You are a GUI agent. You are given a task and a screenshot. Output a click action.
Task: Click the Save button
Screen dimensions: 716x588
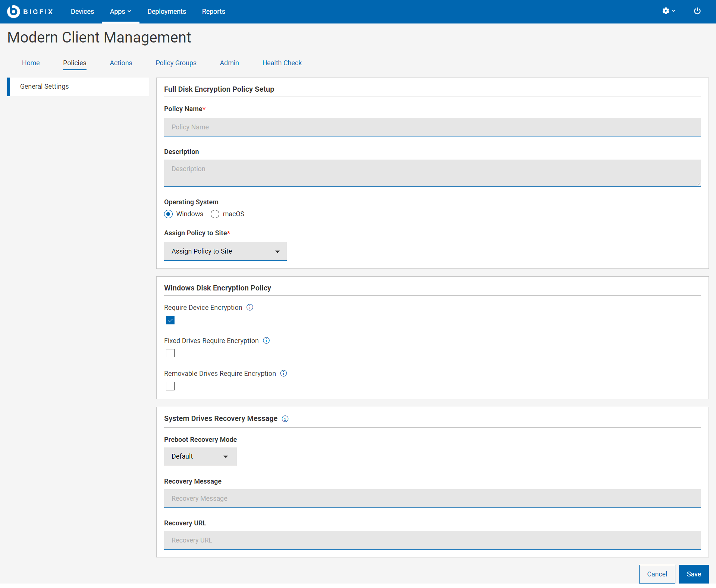pos(694,574)
